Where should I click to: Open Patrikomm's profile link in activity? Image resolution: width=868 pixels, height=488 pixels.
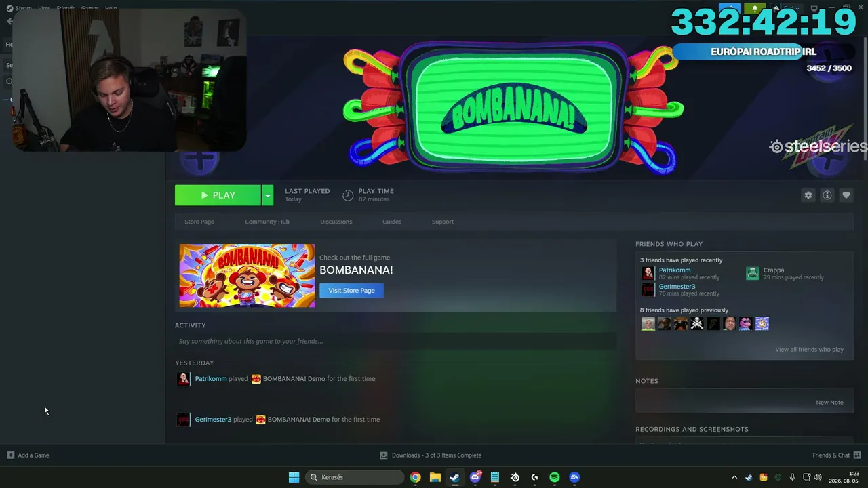pos(211,379)
